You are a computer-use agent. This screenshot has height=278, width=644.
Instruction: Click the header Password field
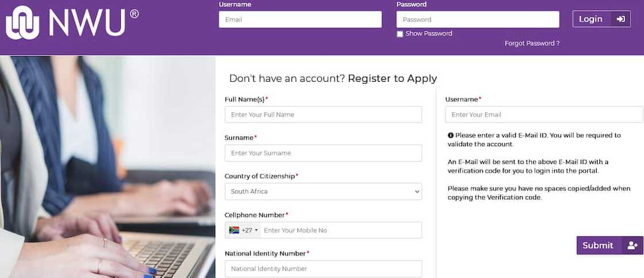[x=478, y=20]
